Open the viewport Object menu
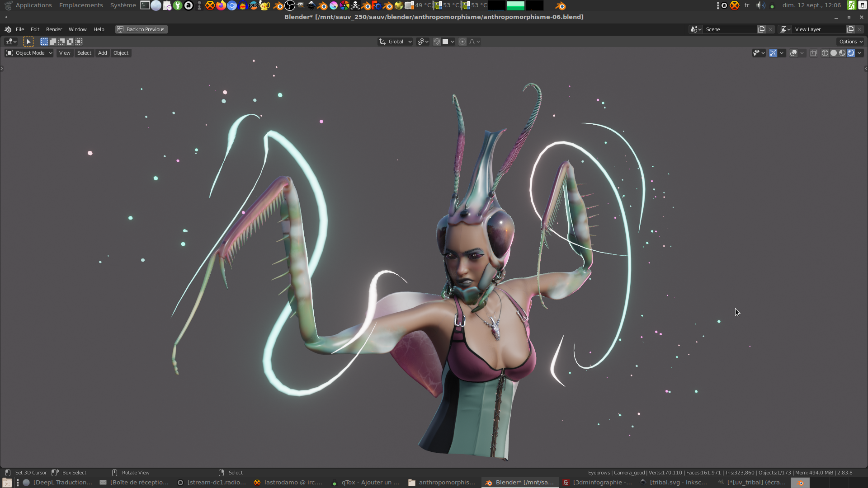This screenshot has width=868, height=488. [121, 53]
